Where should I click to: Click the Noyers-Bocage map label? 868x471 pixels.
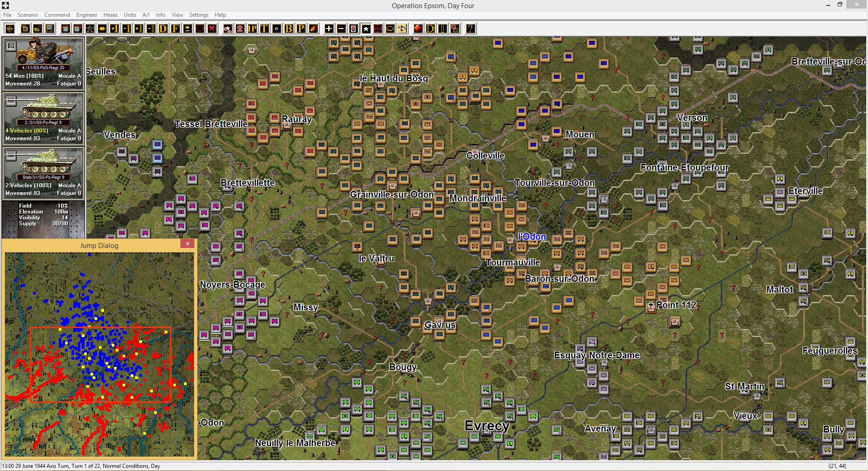232,285
